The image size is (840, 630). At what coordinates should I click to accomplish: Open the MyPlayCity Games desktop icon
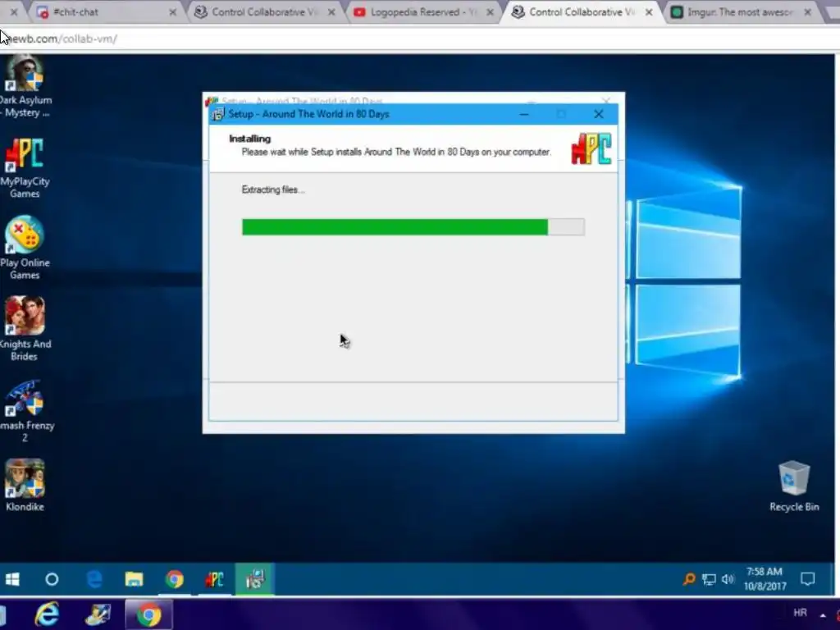(24, 167)
